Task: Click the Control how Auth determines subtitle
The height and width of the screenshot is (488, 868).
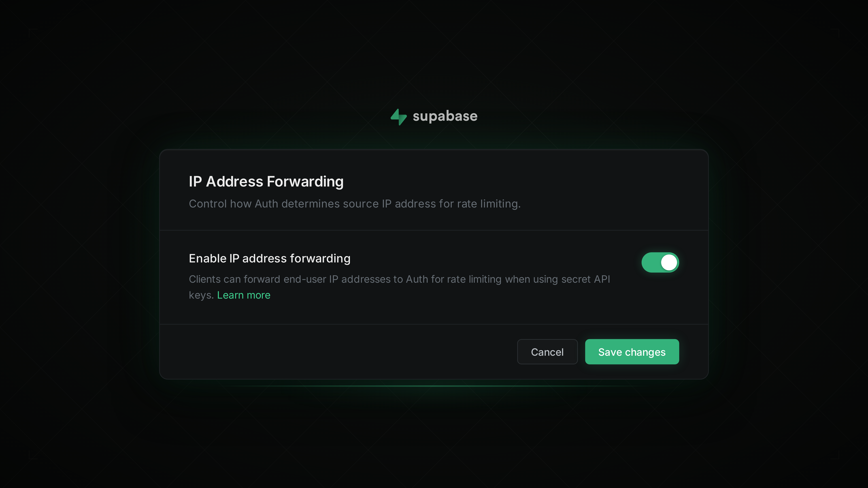Action: 354,204
